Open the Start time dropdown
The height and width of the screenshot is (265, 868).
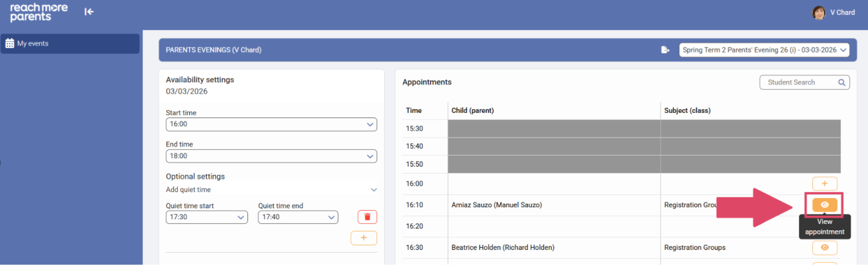coord(271,124)
